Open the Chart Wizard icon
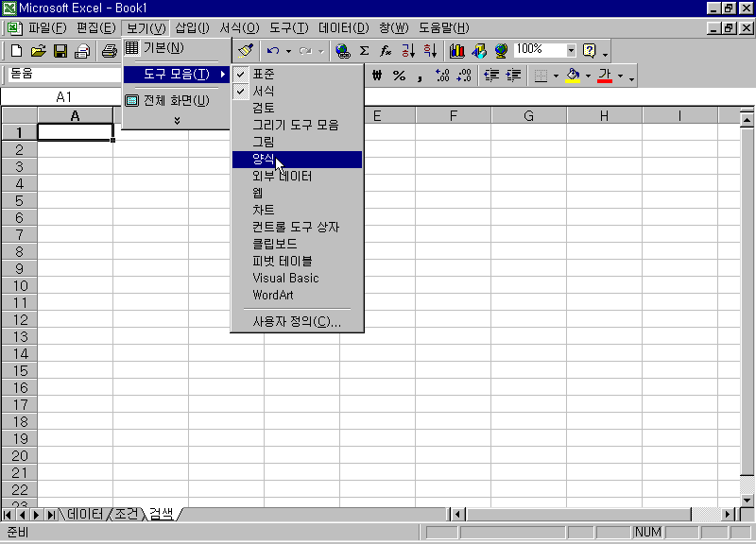Image resolution: width=756 pixels, height=544 pixels. point(456,50)
